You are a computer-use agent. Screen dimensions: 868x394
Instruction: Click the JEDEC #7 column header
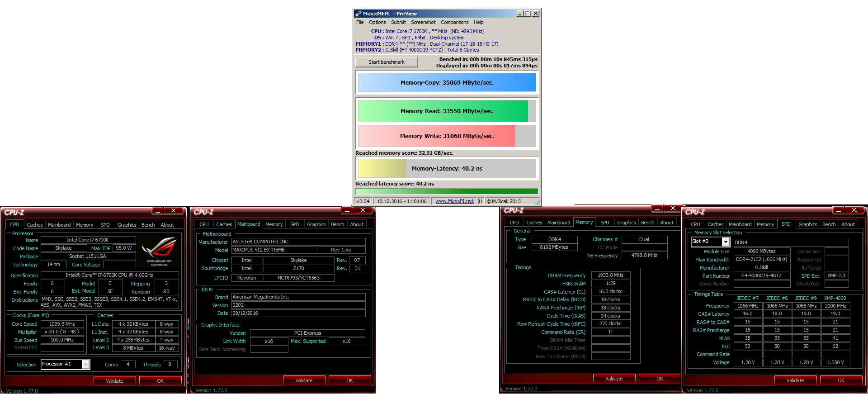(x=748, y=298)
